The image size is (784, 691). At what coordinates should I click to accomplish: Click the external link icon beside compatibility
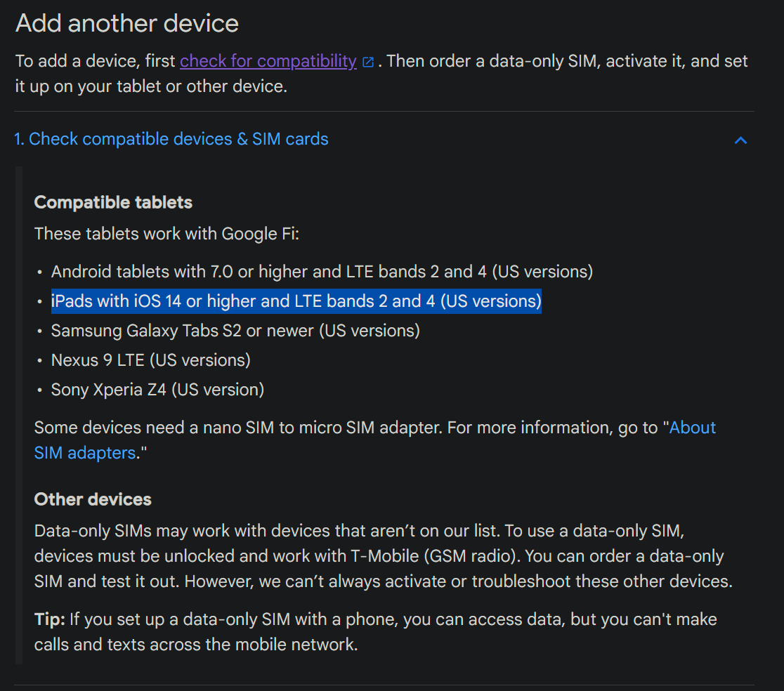pyautogui.click(x=368, y=62)
